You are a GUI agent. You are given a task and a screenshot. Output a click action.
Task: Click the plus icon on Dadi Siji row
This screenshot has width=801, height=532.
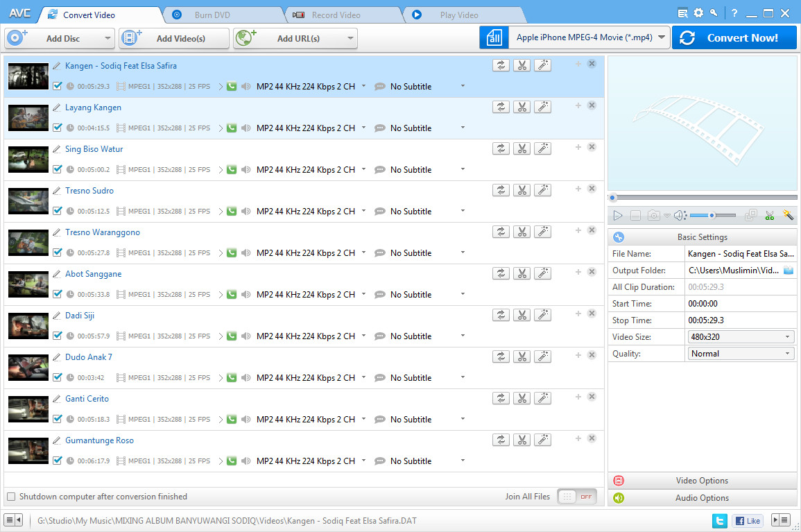[x=578, y=314]
